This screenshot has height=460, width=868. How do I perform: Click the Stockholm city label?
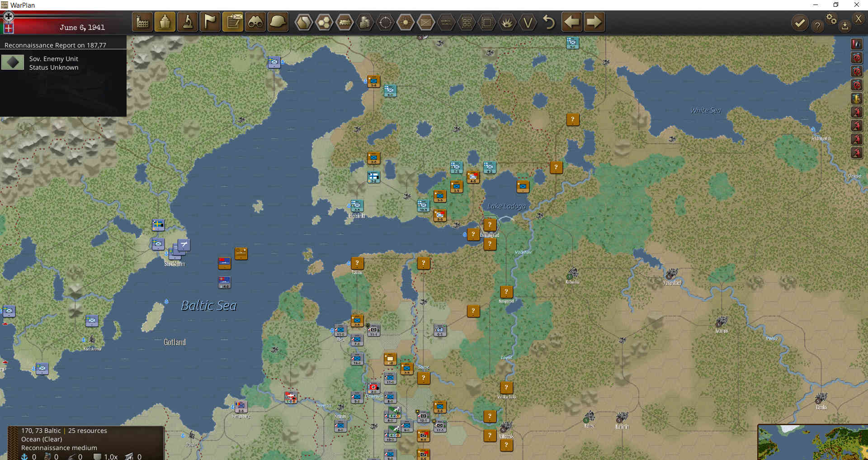click(x=175, y=264)
